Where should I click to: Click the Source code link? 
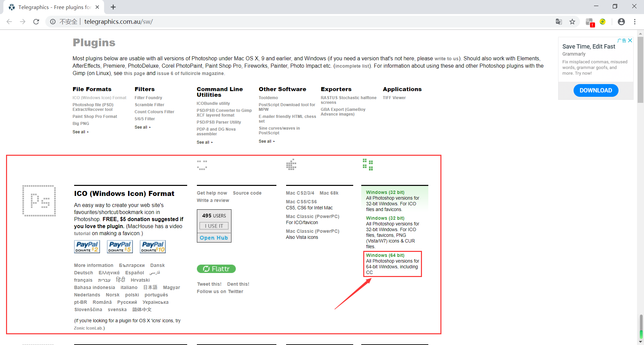click(247, 193)
